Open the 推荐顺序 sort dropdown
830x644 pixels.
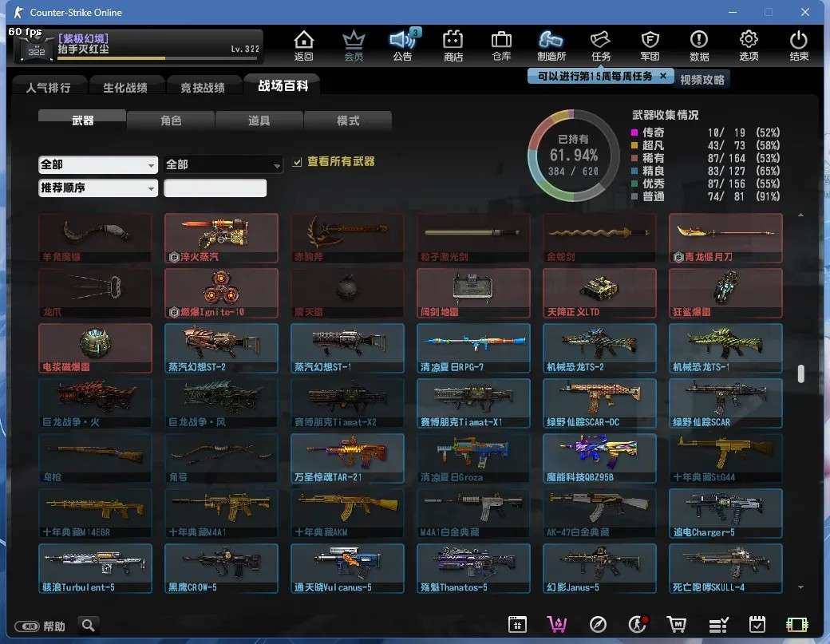click(x=98, y=188)
